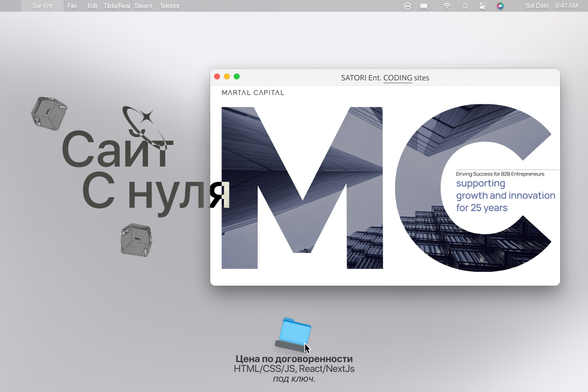Click the lower esc key cube
This screenshot has width=588, height=392.
(x=136, y=240)
